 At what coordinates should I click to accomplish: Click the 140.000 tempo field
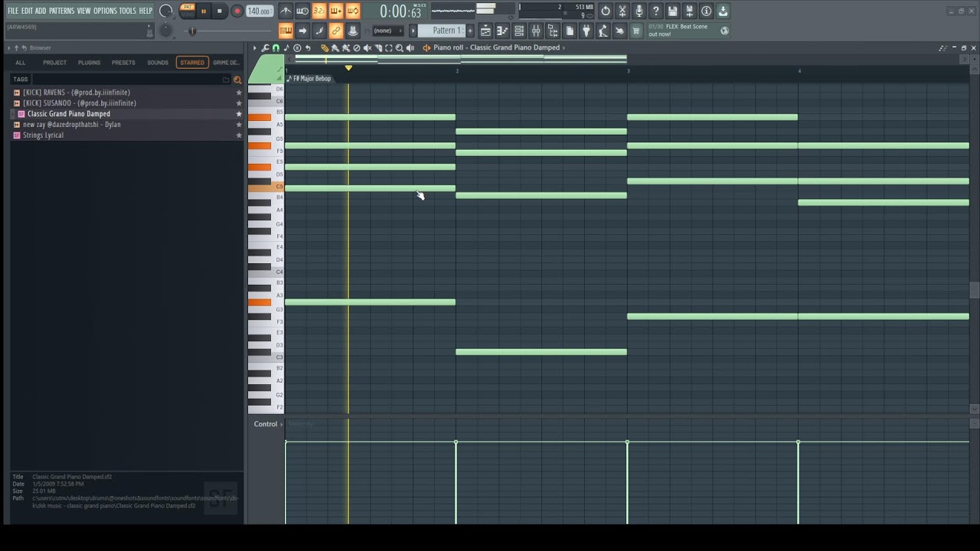[259, 11]
